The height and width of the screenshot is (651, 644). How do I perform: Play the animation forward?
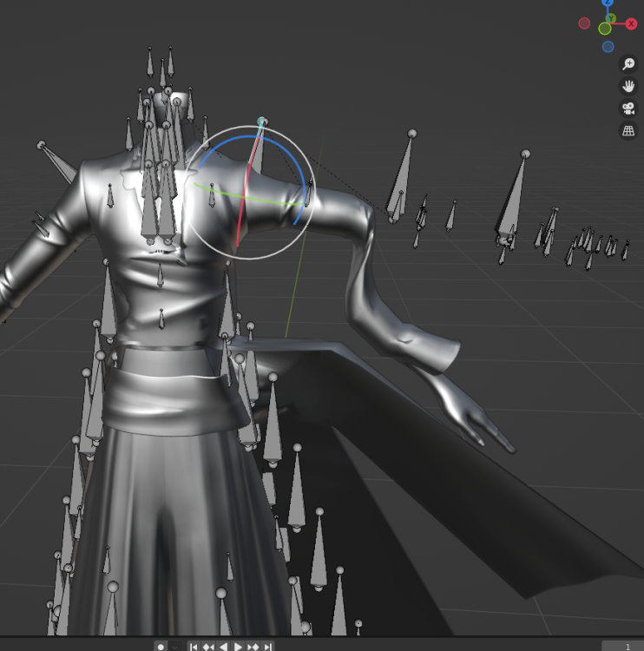click(238, 647)
